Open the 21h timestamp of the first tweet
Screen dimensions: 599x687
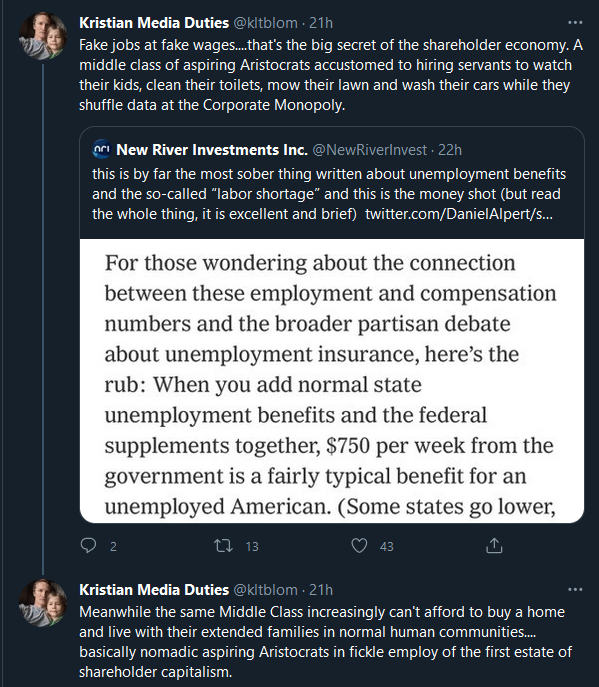click(321, 22)
